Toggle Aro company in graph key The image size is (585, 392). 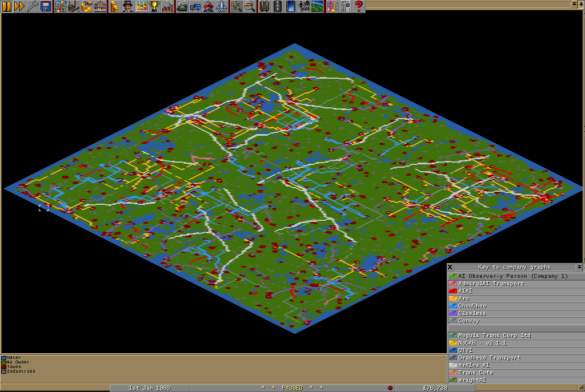click(x=516, y=298)
